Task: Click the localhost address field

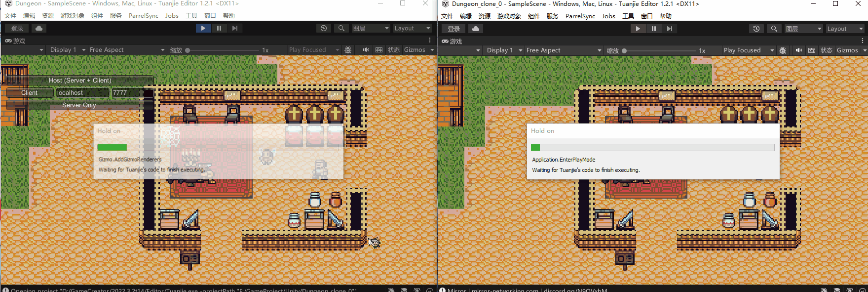Action: tap(82, 92)
